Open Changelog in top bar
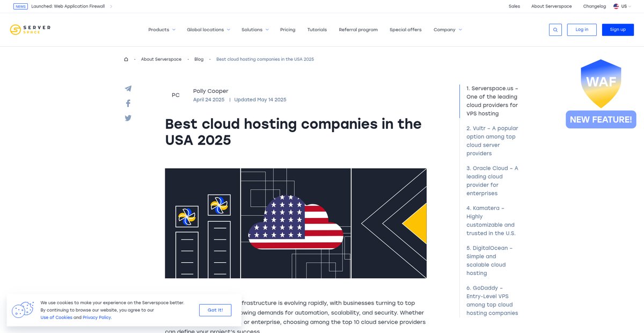 point(595,6)
